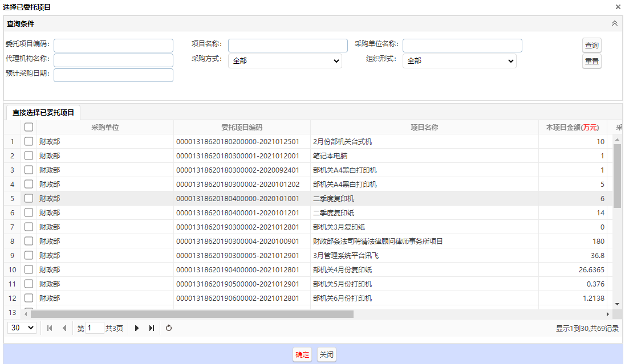
Task: Open the 采购方式 dropdown
Action: coord(285,60)
